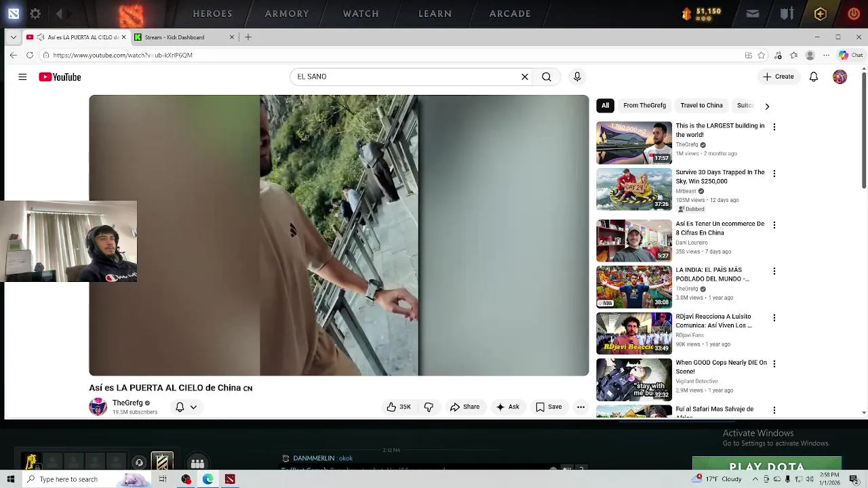Dislike the video with thumbs-down icon

429,407
